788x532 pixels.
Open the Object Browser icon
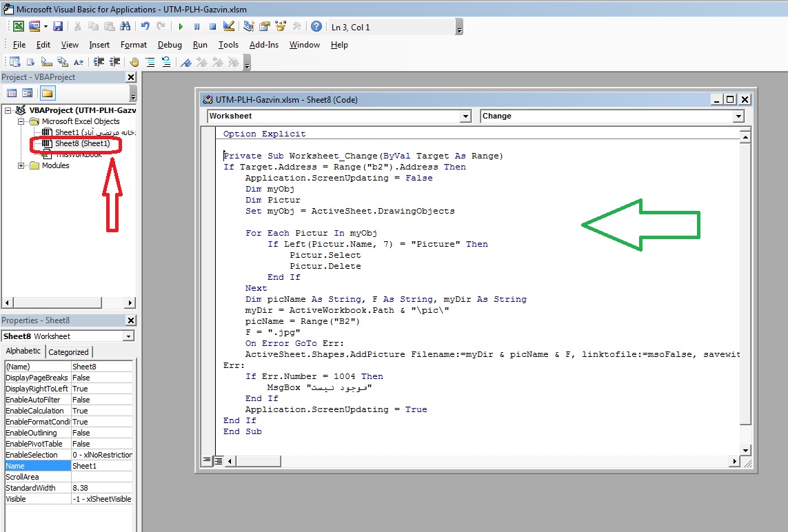tap(281, 27)
